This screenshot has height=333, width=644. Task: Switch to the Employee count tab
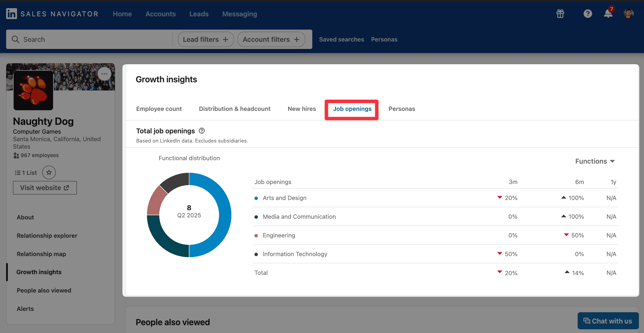click(159, 109)
